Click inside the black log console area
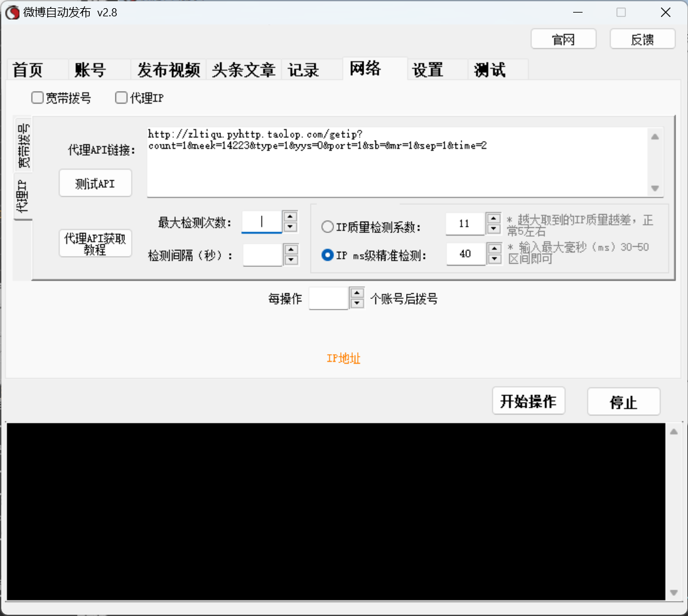 pos(336,512)
